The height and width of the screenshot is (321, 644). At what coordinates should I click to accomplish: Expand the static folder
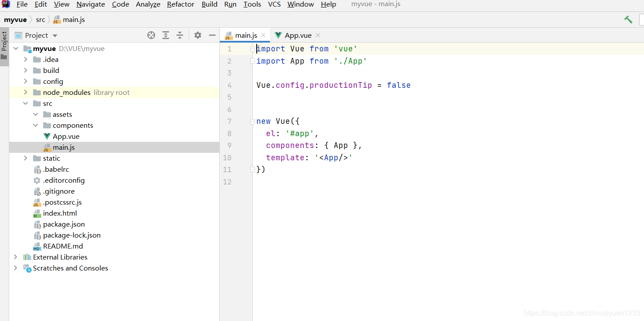pyautogui.click(x=25, y=159)
